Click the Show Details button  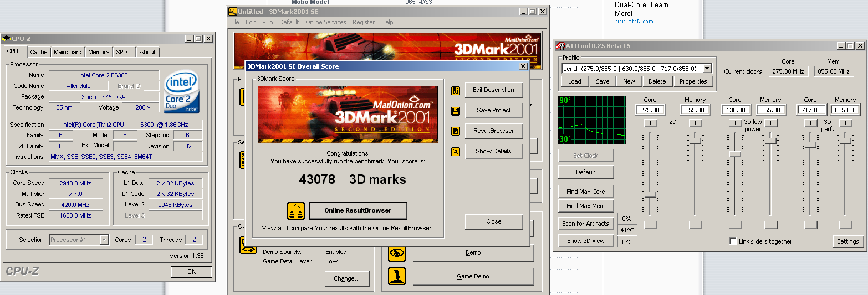pos(493,151)
